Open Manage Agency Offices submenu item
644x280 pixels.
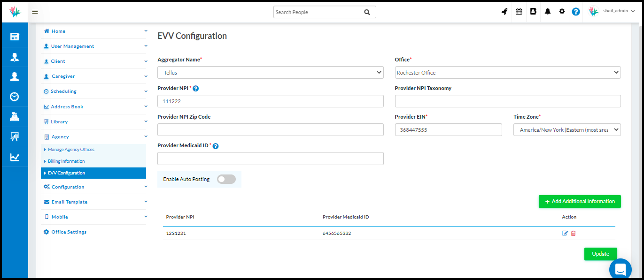71,150
